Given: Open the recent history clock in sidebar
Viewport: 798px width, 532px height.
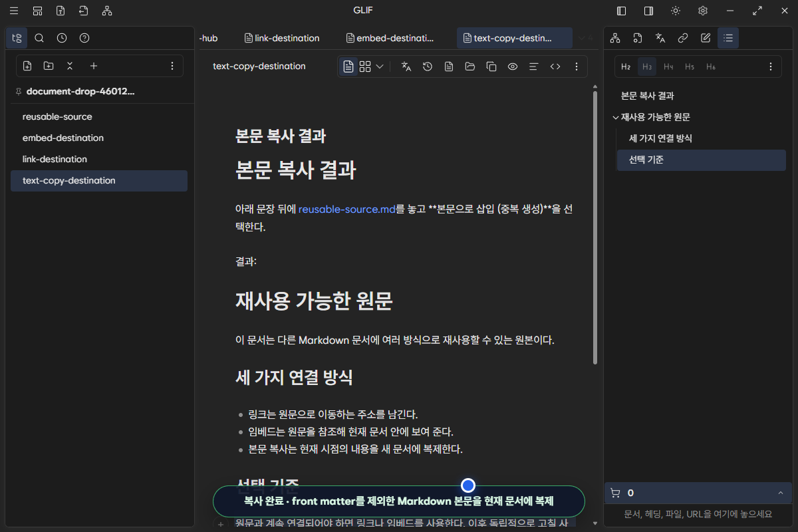Looking at the screenshot, I should coord(62,38).
